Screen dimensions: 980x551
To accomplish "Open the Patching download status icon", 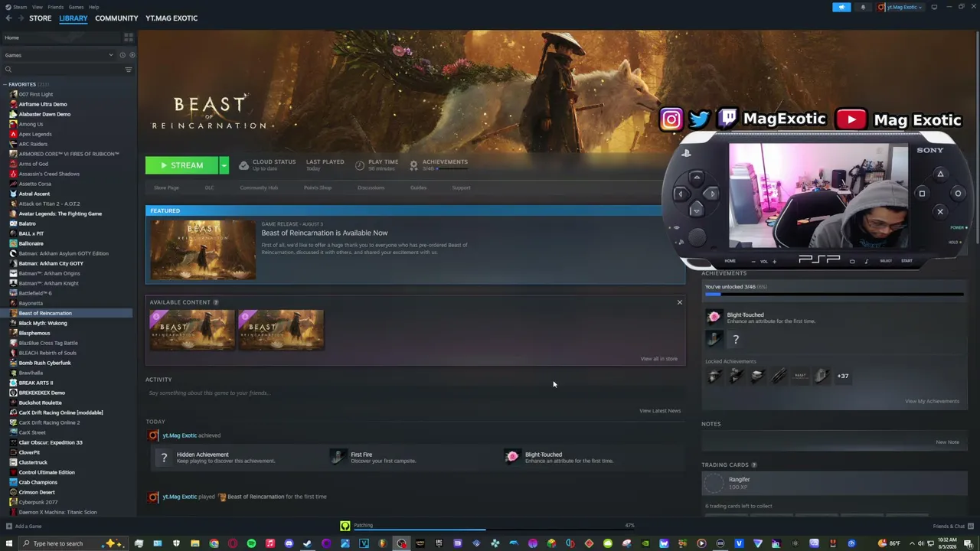I will pyautogui.click(x=345, y=526).
